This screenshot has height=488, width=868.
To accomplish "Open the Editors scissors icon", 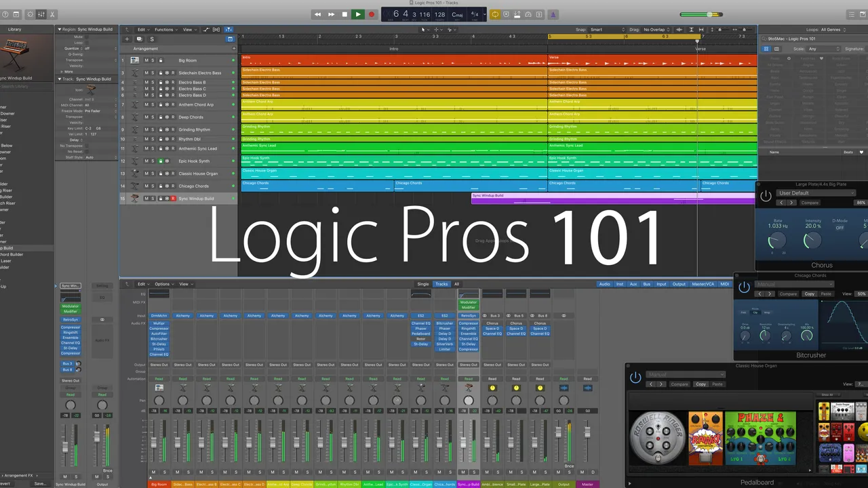I will [54, 14].
